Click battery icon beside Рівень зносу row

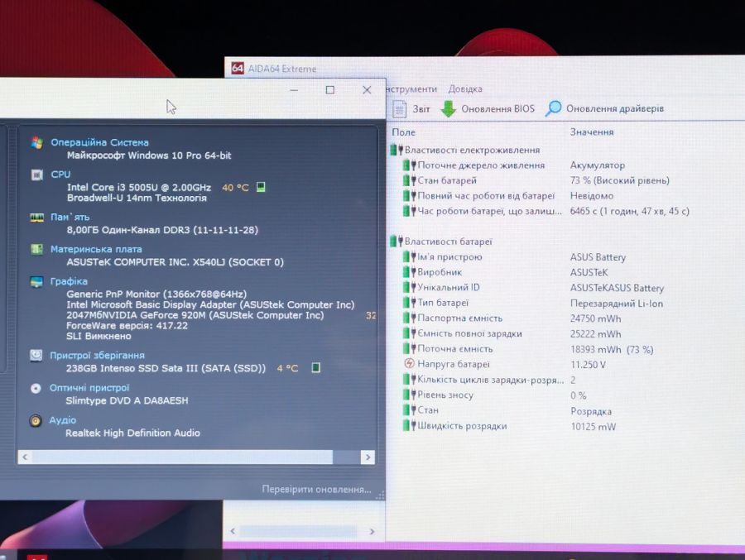coord(410,395)
